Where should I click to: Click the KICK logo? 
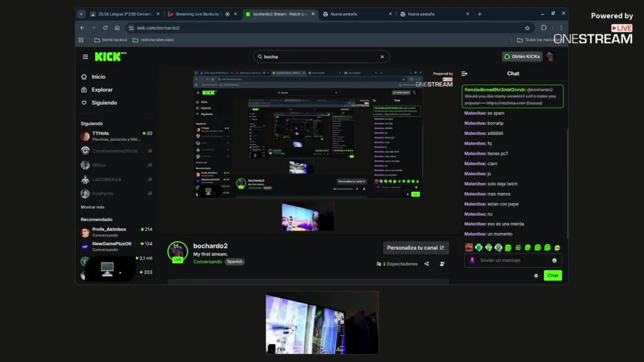(x=110, y=57)
